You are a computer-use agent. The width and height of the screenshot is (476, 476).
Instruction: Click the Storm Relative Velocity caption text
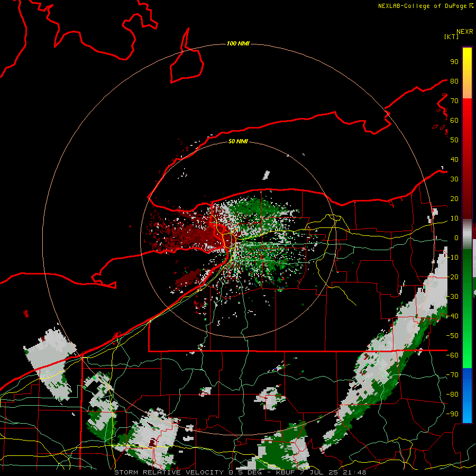[x=240, y=472]
